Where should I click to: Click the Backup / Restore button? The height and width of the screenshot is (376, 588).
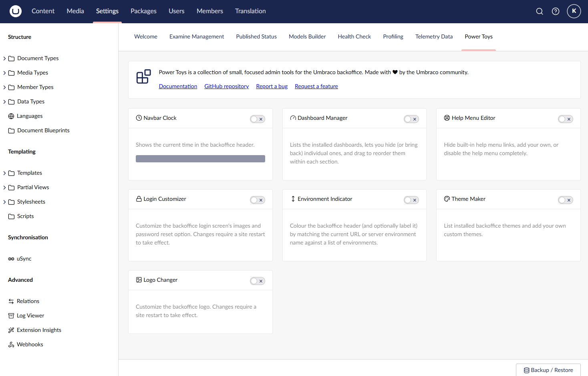pyautogui.click(x=548, y=370)
